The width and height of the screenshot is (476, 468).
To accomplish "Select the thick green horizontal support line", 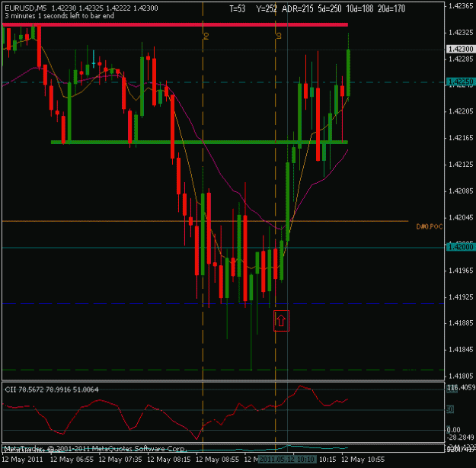I will (199, 142).
